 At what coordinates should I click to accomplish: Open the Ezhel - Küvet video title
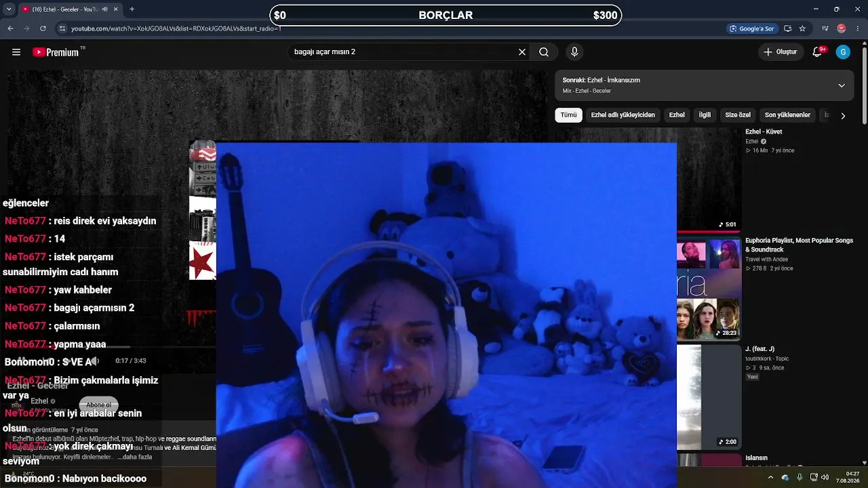(x=764, y=131)
